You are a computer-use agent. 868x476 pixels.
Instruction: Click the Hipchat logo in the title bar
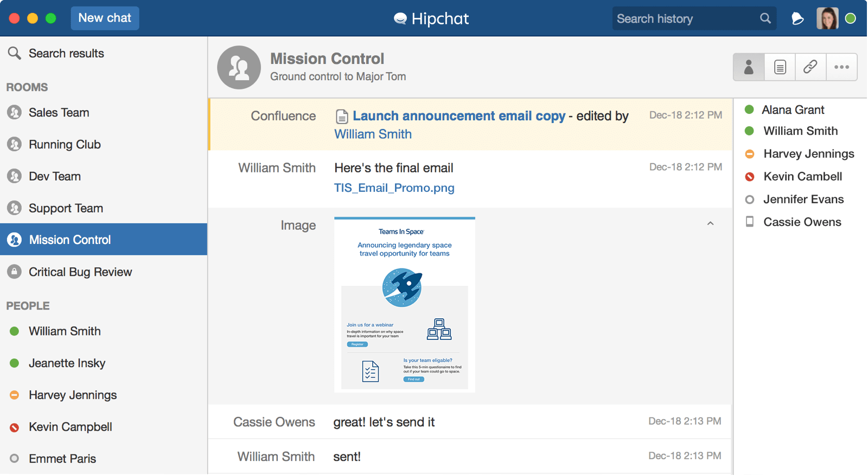pos(431,18)
